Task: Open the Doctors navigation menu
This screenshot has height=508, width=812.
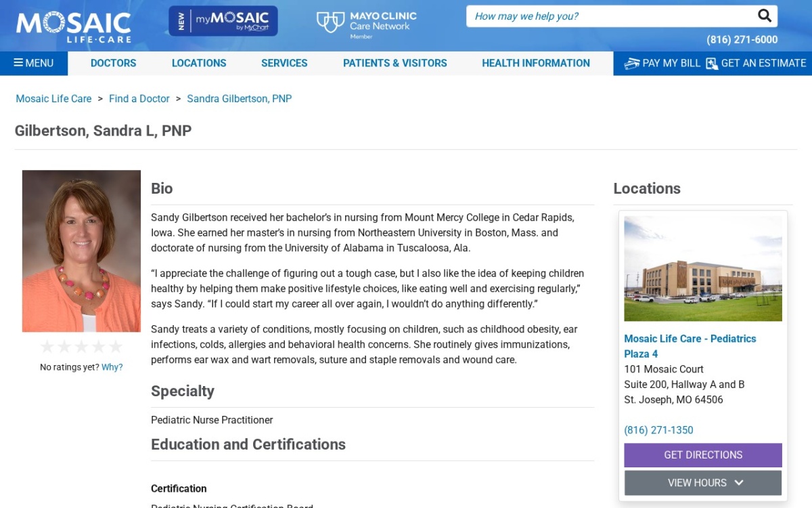Action: [x=114, y=63]
